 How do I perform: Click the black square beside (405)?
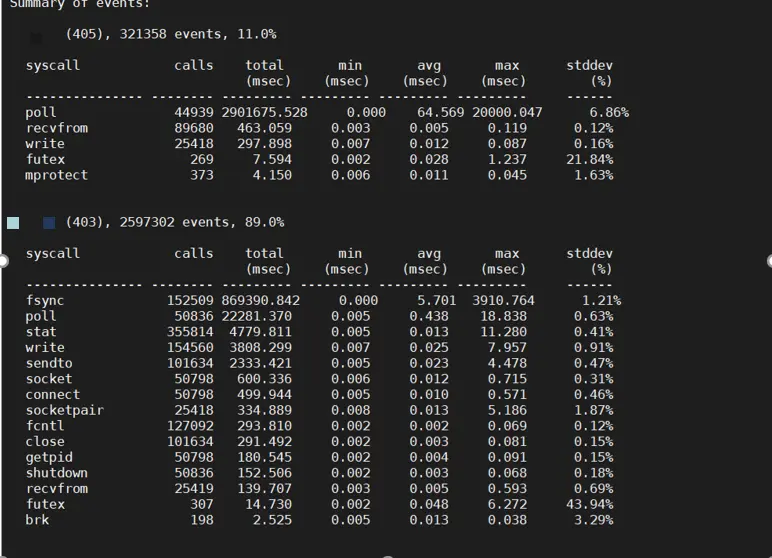36,37
